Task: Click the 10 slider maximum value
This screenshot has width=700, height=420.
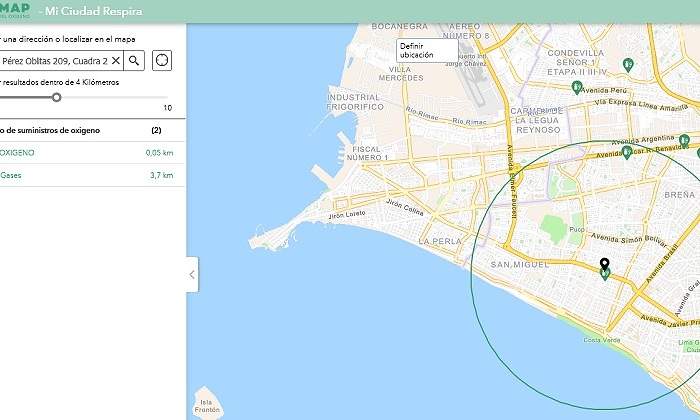Action: pyautogui.click(x=167, y=108)
